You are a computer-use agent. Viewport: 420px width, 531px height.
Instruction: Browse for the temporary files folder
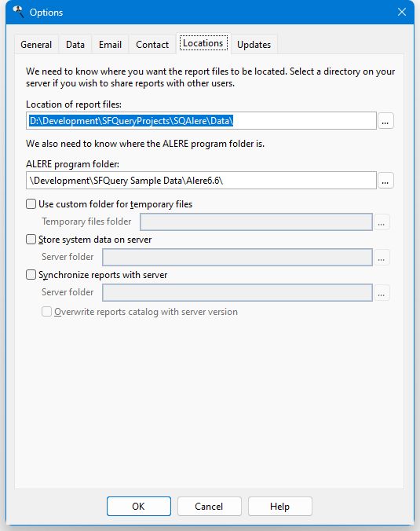pyautogui.click(x=382, y=222)
